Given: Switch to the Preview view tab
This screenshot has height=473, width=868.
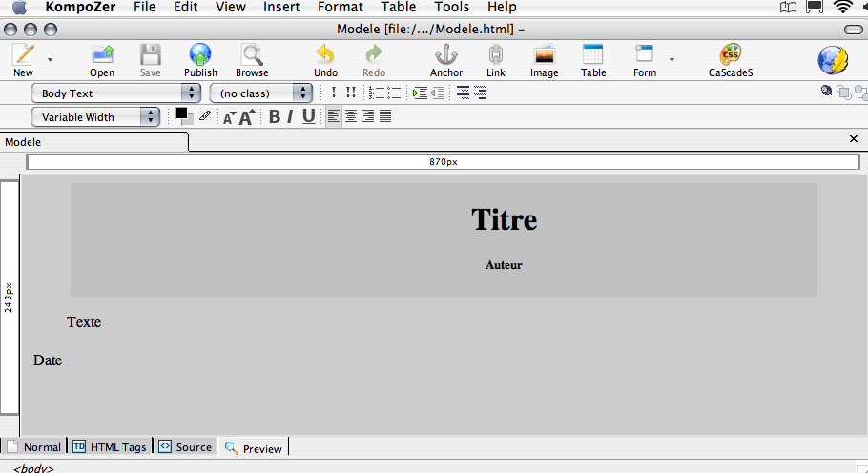Looking at the screenshot, I should coord(254,448).
